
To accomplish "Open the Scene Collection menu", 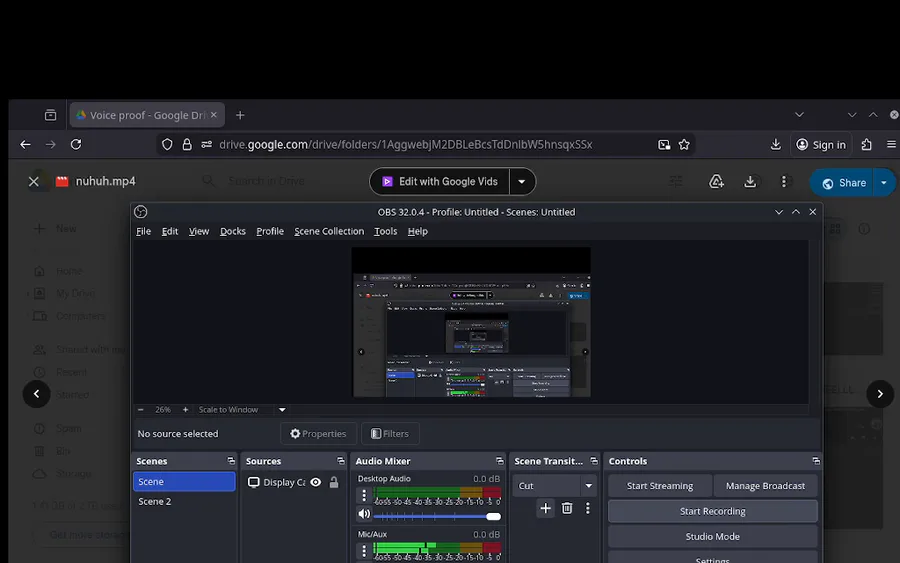I will pos(329,231).
